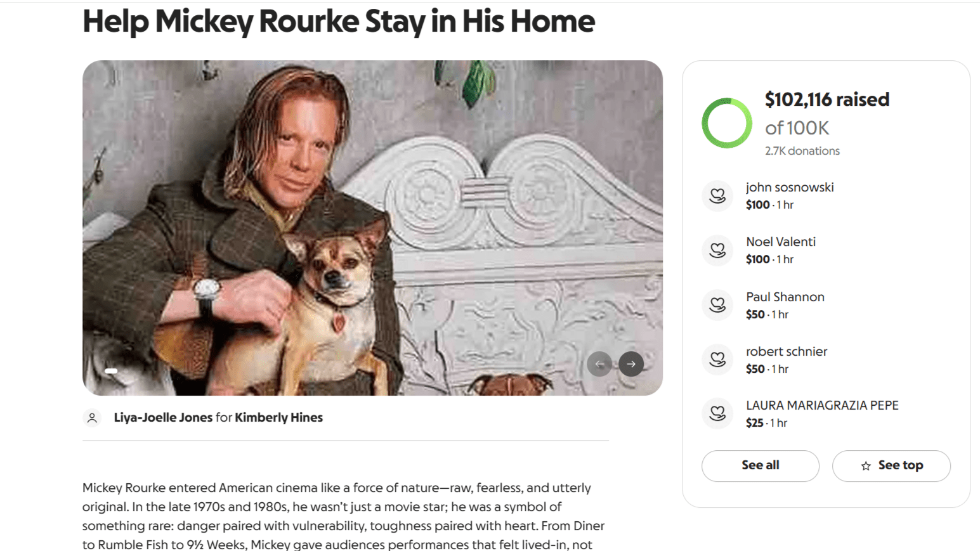The height and width of the screenshot is (551, 980).
Task: Click the campaign title Help Mickey Rourke Stay in His Home
Action: [x=338, y=22]
